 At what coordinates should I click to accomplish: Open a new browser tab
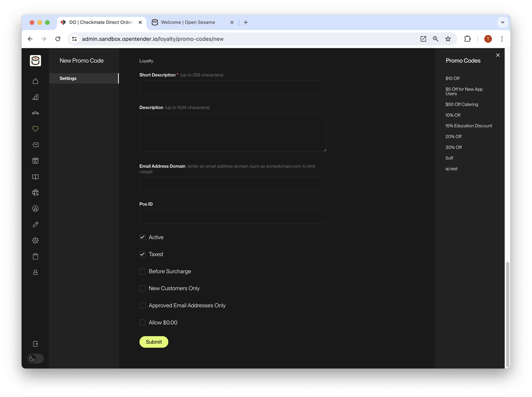(246, 22)
